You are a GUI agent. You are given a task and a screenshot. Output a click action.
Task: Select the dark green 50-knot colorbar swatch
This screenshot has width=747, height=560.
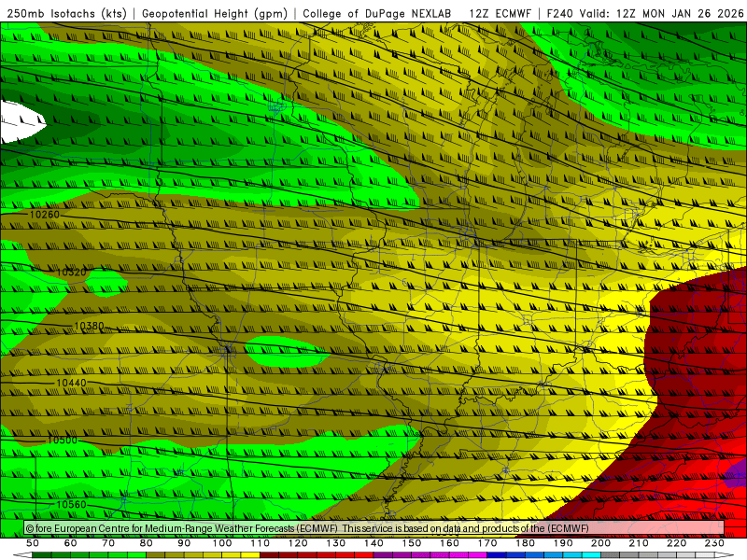tap(42, 555)
